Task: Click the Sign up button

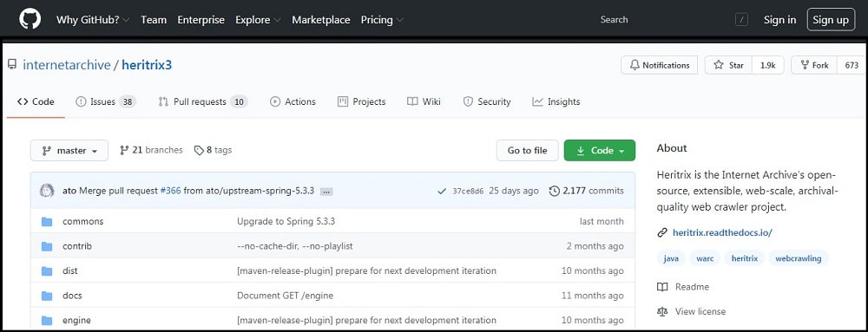Action: click(831, 20)
